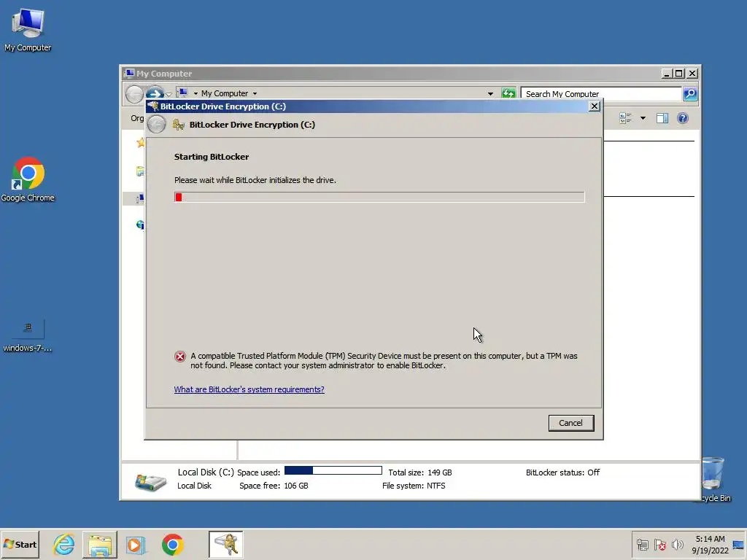Minimize the My Computer window

coord(667,74)
